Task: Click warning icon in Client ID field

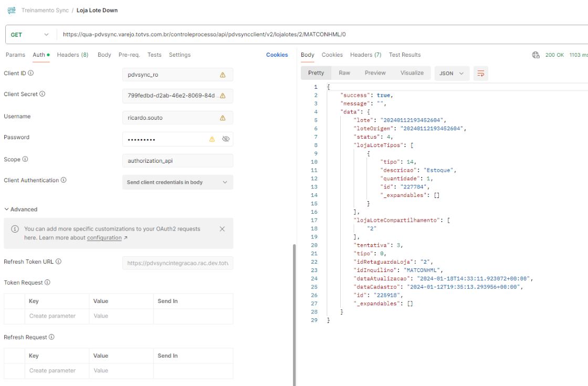Action: coord(223,75)
